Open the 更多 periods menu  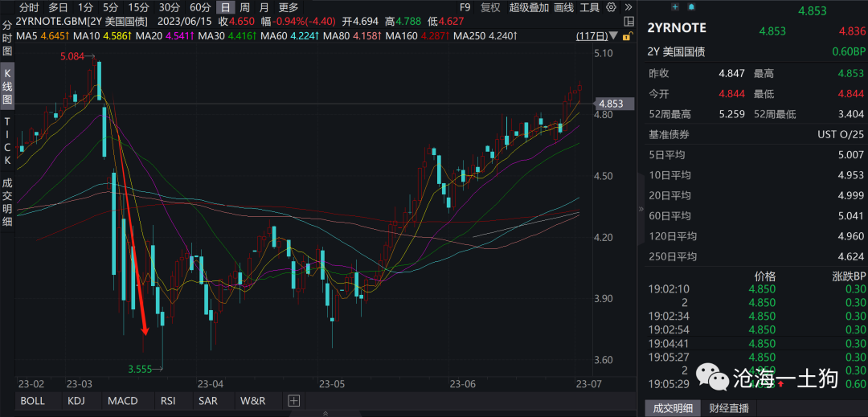tap(288, 7)
